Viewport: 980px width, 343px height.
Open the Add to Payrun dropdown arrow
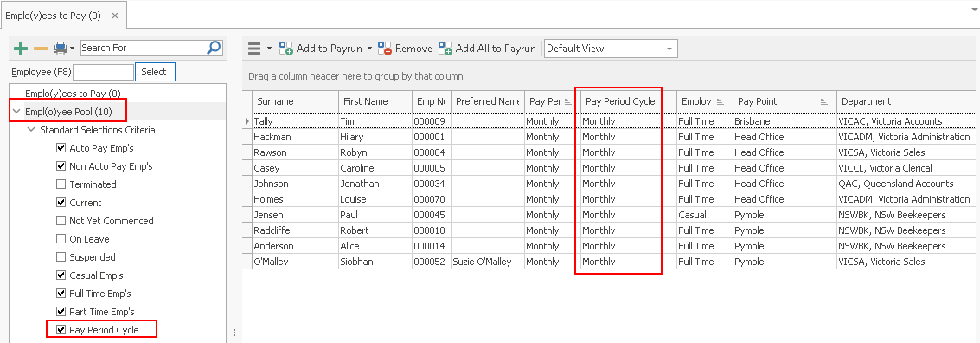(370, 49)
